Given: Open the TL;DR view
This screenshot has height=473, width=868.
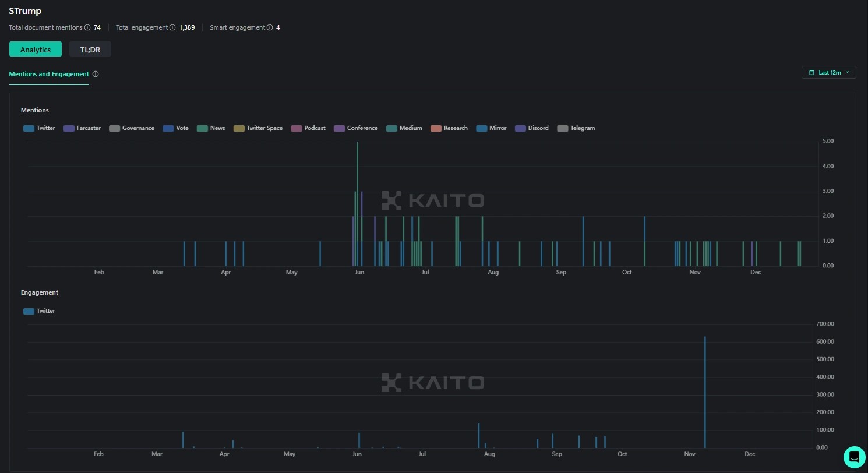Looking at the screenshot, I should click(90, 50).
